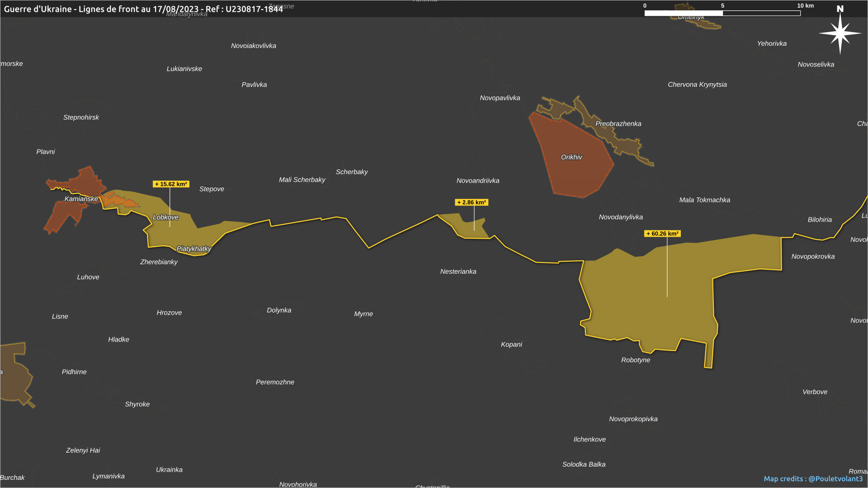Click the Novopokrovka label
The width and height of the screenshot is (868, 488).
[813, 257]
